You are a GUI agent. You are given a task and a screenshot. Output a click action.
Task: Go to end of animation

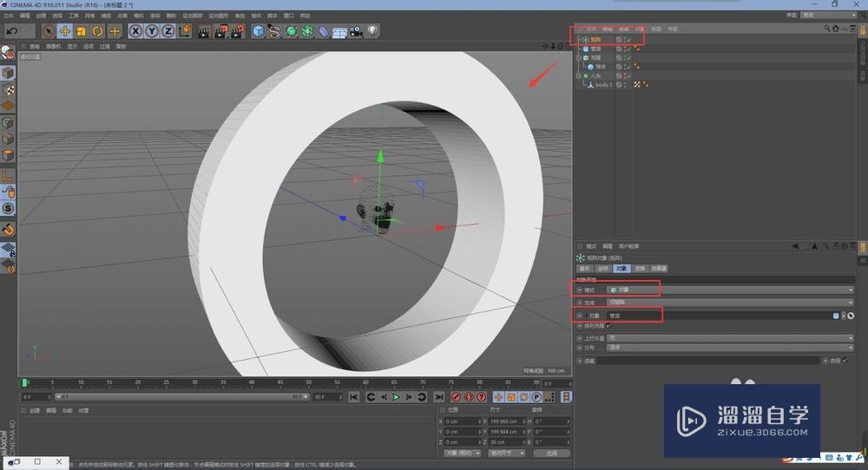(439, 397)
